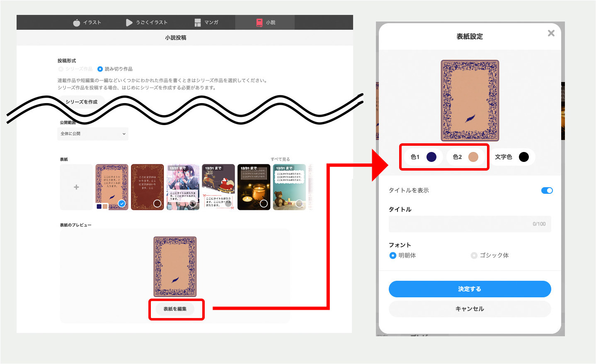Select 読み切り作品 radio option
The image size is (596, 364).
[x=100, y=69]
